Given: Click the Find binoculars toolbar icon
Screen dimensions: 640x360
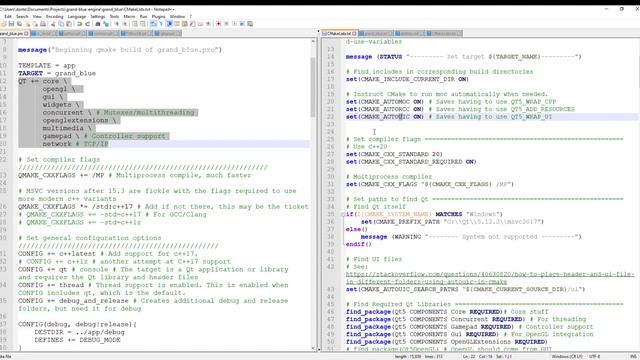Looking at the screenshot, I should [x=98, y=24].
